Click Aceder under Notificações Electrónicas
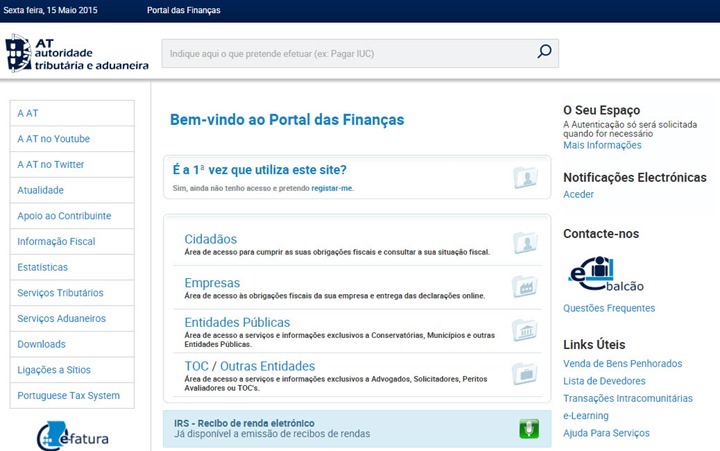 coord(579,194)
